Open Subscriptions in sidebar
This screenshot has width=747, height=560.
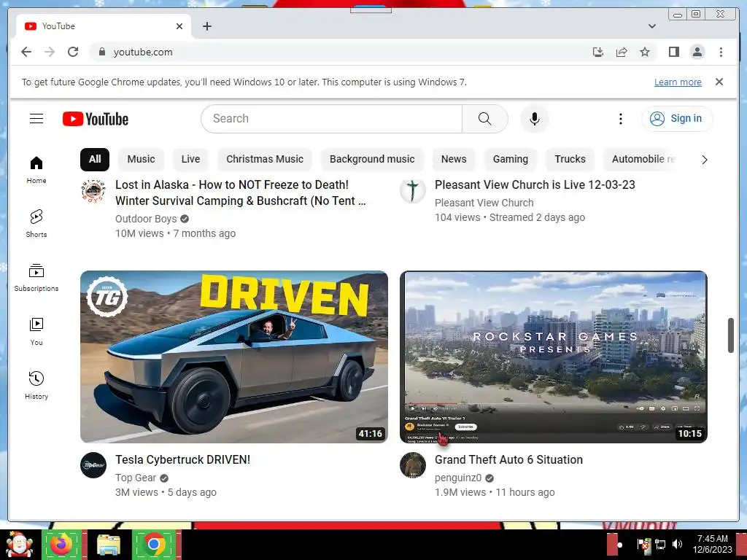coord(36,278)
